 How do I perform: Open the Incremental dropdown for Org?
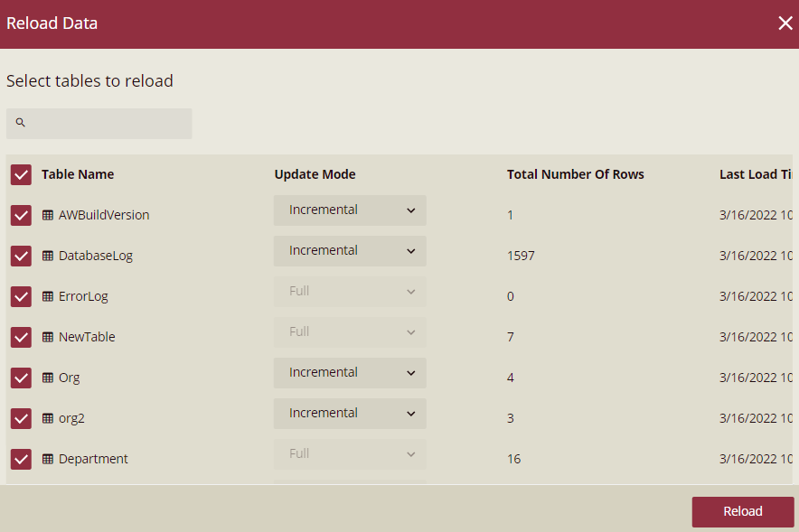pyautogui.click(x=350, y=372)
